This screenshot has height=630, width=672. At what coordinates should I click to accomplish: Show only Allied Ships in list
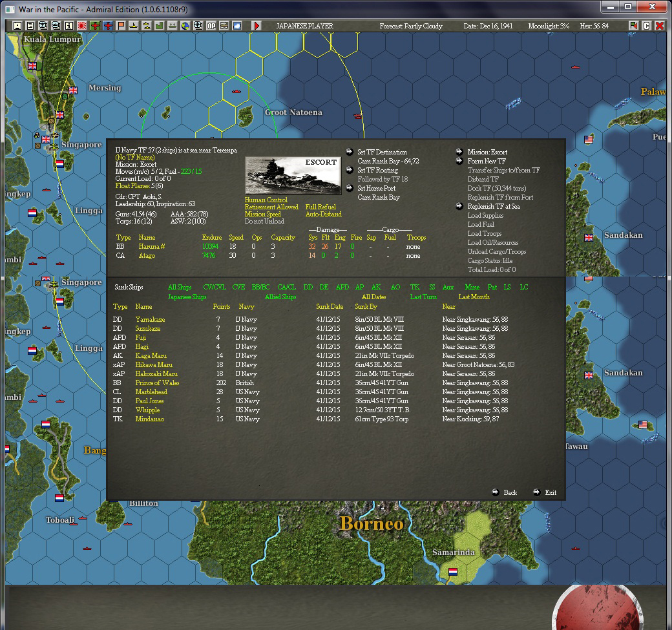coord(280,297)
